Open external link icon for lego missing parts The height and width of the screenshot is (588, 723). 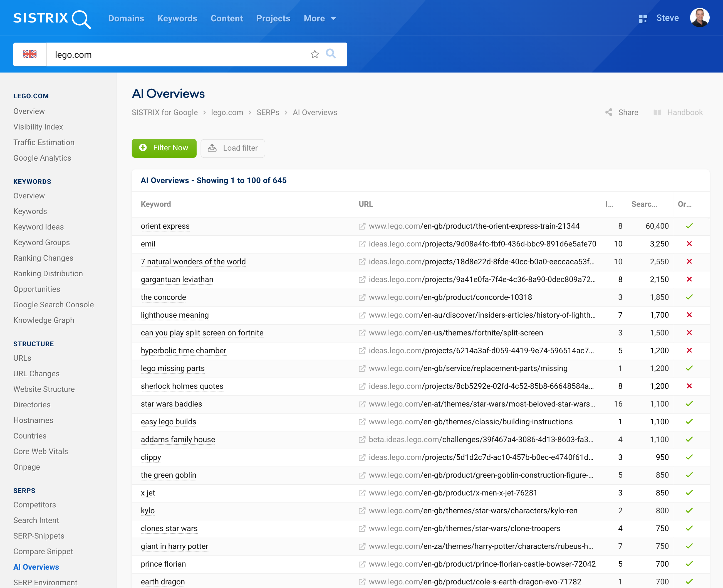(x=362, y=368)
